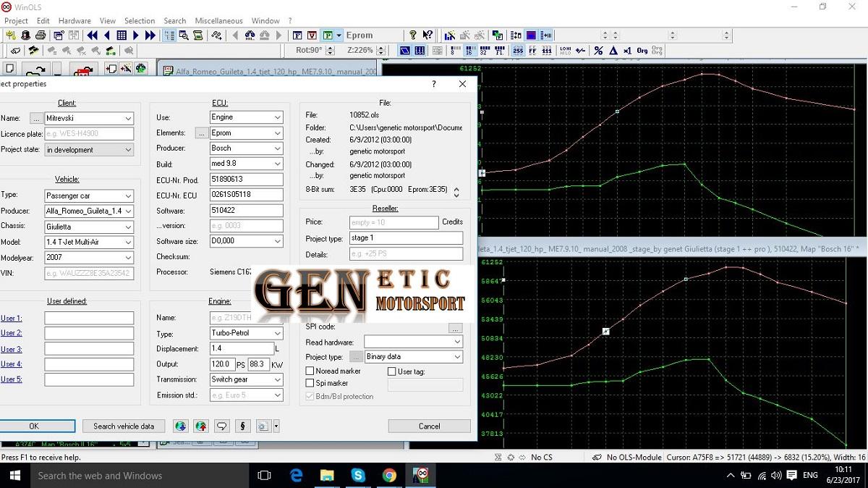Click the Displacement input field
Screen dimensions: 868x488
click(x=241, y=348)
